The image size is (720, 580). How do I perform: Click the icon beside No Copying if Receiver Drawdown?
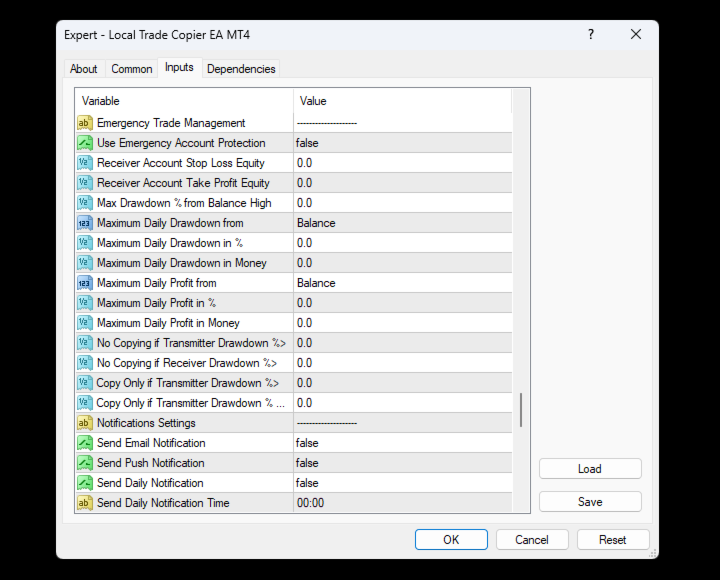click(x=84, y=363)
